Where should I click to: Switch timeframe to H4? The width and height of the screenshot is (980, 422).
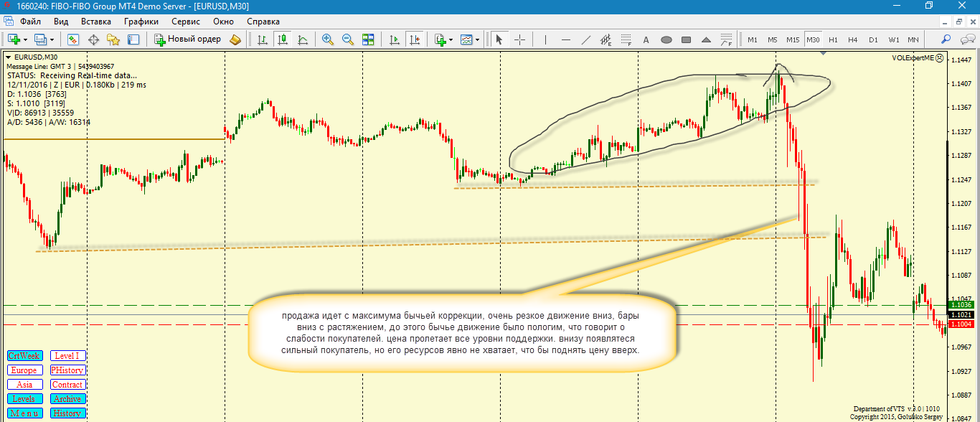point(853,39)
